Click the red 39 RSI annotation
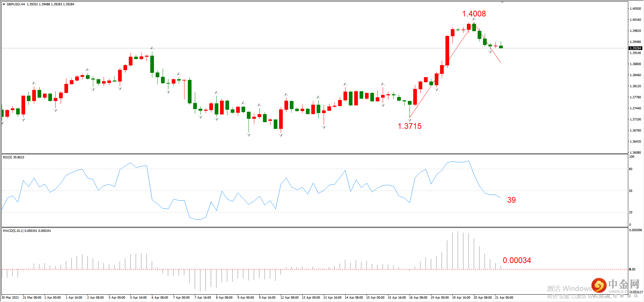 click(512, 200)
